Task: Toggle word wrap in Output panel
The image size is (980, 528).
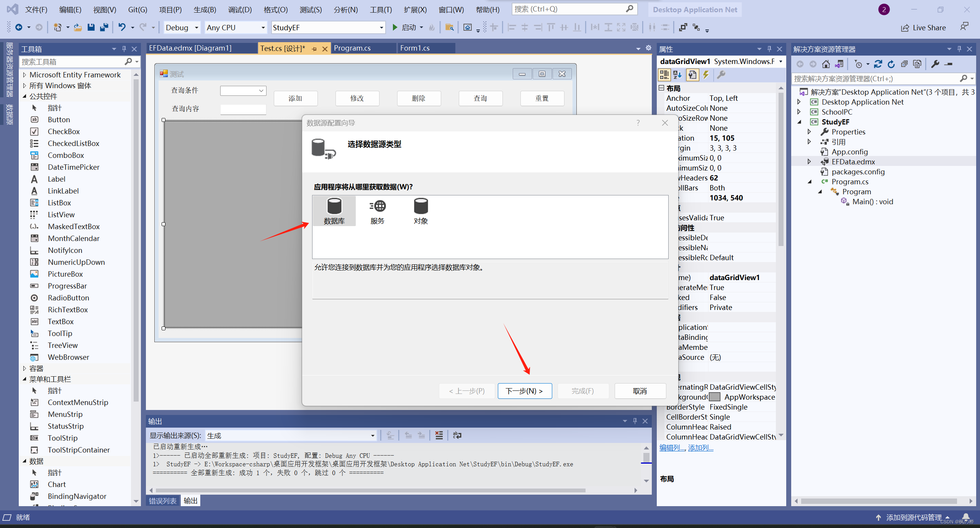Action: [457, 435]
